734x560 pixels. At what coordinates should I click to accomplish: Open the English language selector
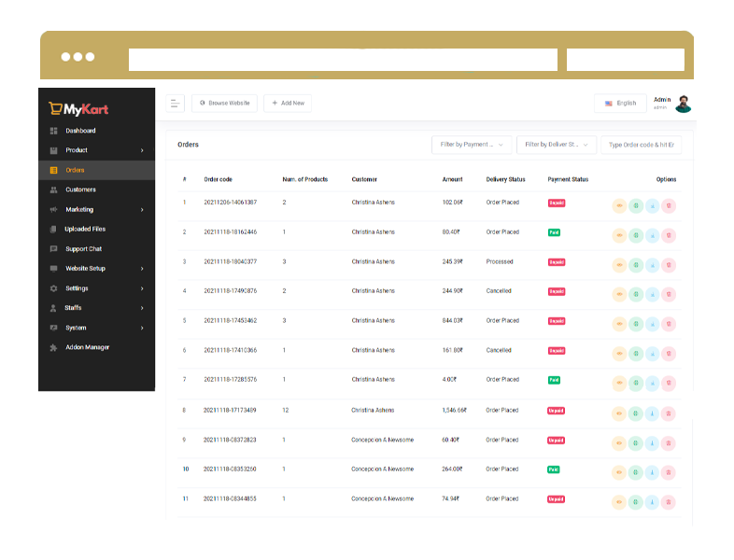pos(620,104)
